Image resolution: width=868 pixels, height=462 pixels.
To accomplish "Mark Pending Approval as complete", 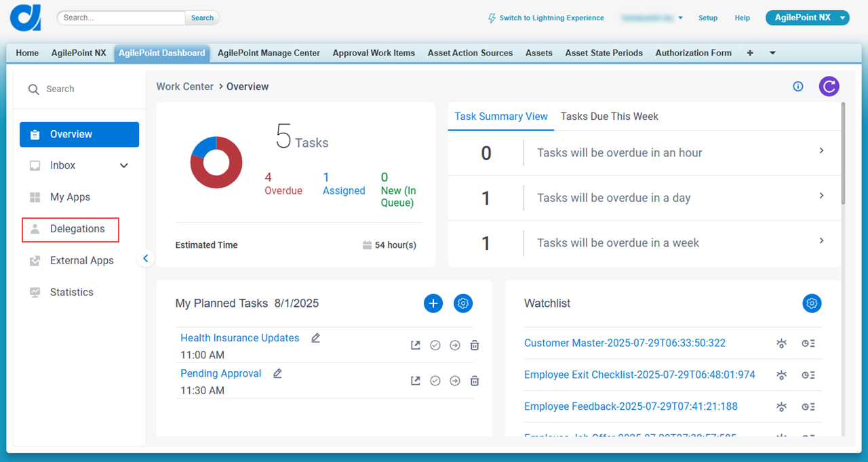I will [435, 381].
